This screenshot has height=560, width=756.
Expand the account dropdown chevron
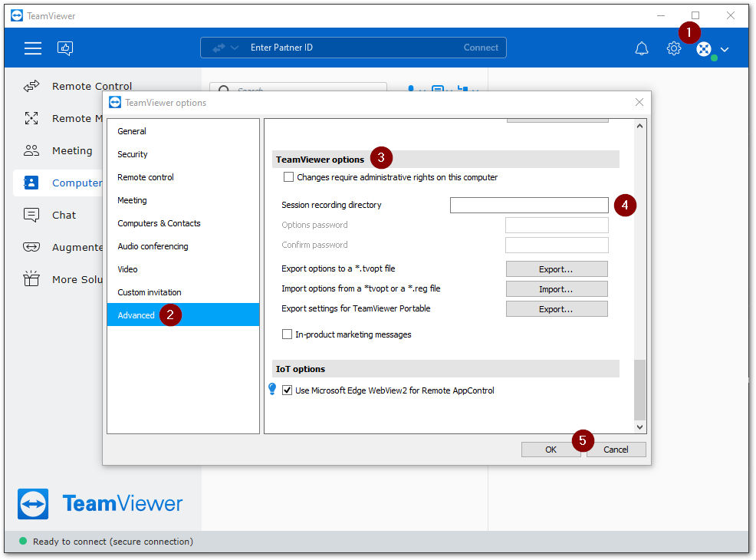point(724,49)
